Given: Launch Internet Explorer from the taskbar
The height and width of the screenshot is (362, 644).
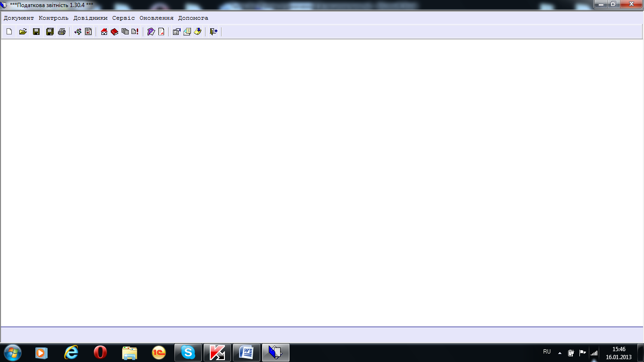Looking at the screenshot, I should pyautogui.click(x=71, y=353).
